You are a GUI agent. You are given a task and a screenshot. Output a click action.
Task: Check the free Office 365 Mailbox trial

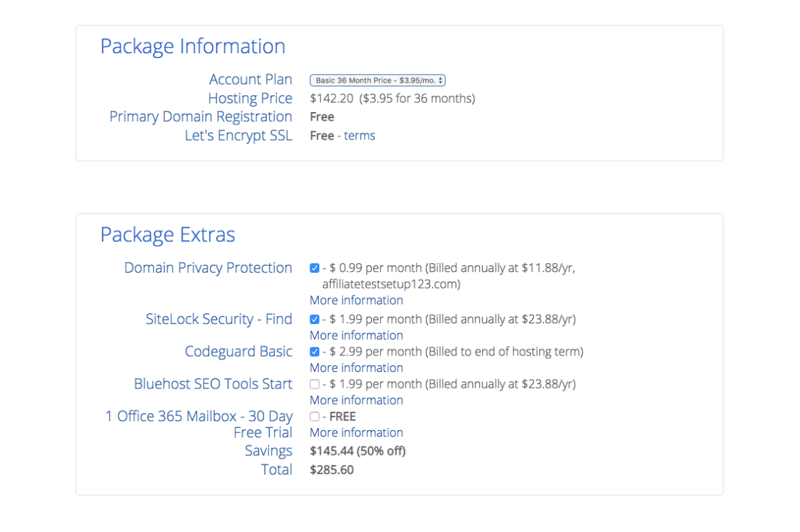314,416
